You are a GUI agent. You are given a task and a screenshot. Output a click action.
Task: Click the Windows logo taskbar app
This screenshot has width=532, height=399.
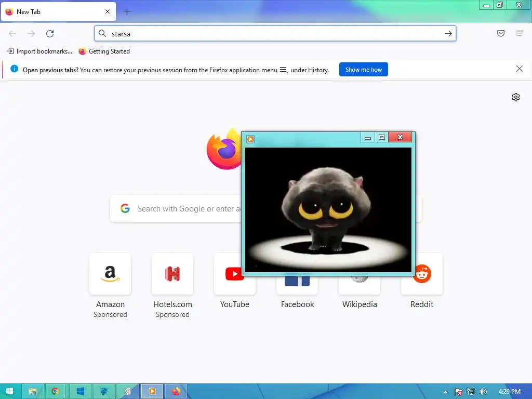[x=81, y=392]
